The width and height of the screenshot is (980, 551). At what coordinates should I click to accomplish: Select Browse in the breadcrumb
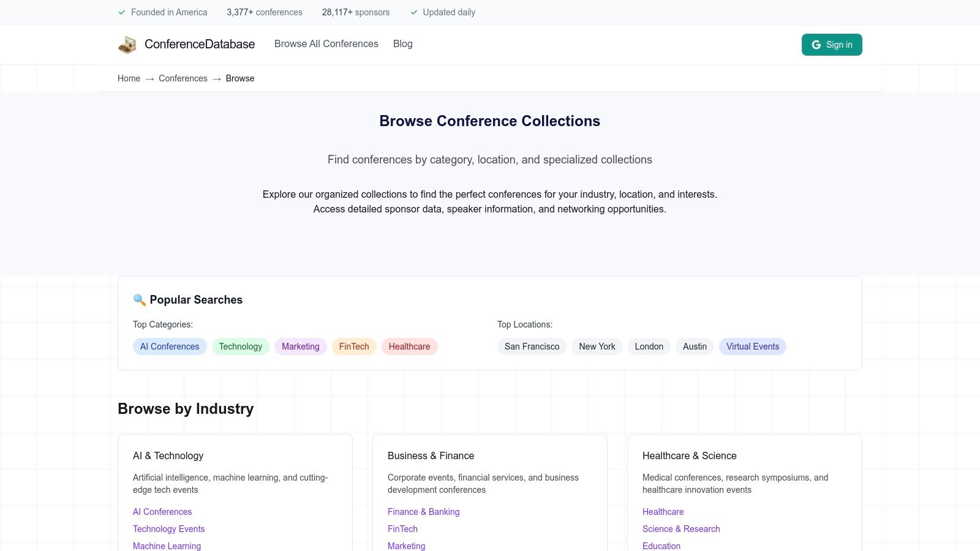point(240,78)
